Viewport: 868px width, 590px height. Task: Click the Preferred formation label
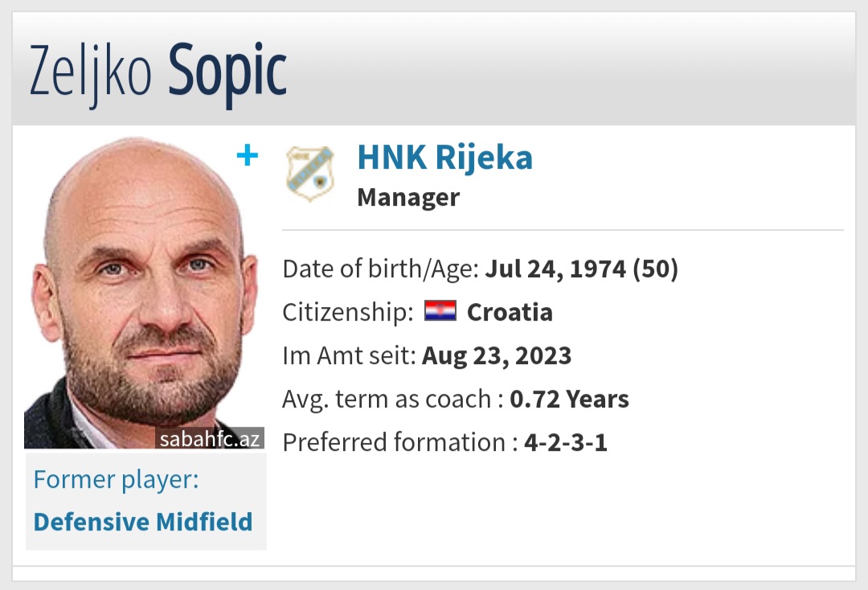[400, 443]
